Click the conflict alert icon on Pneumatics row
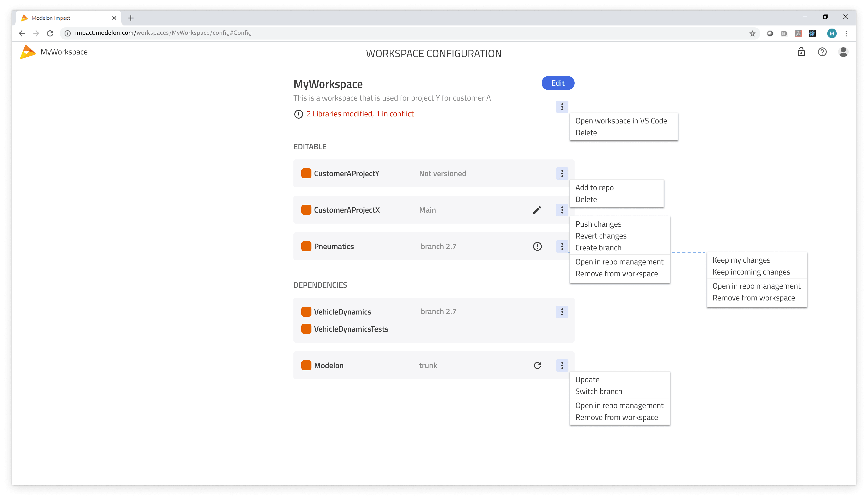 [537, 246]
